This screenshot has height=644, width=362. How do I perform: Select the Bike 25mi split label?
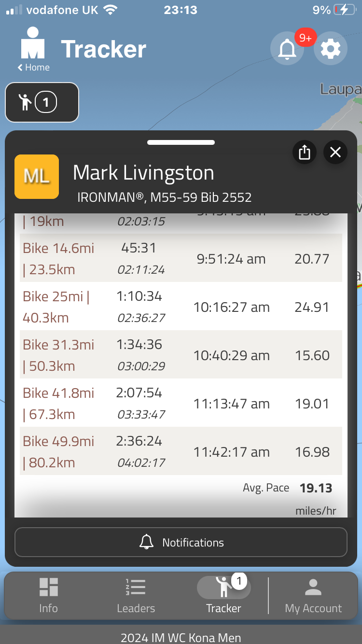pos(56,307)
